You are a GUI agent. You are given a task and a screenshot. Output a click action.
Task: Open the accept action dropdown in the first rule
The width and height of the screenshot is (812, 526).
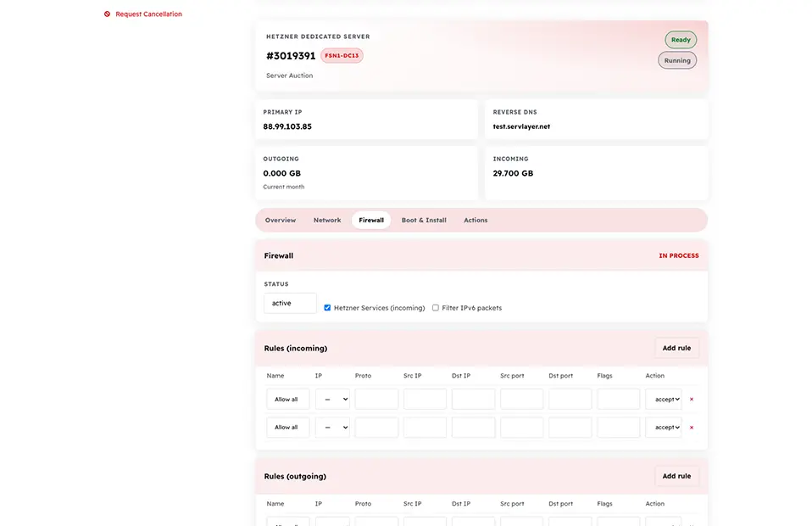[664, 400]
